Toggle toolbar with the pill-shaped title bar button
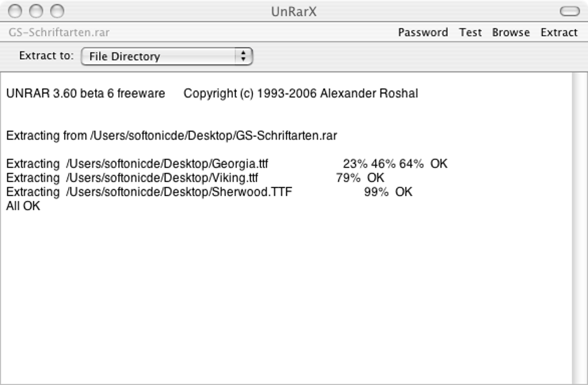Viewport: 588px width, 385px height. (570, 11)
